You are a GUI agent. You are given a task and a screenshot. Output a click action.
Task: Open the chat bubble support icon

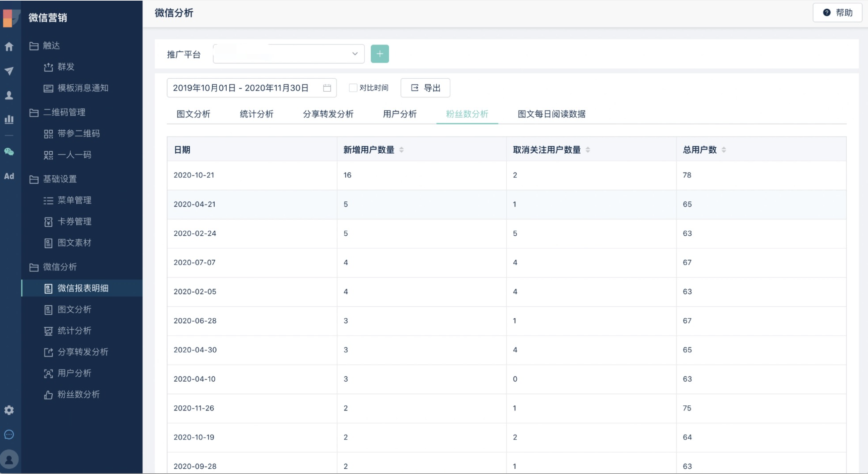coord(9,434)
